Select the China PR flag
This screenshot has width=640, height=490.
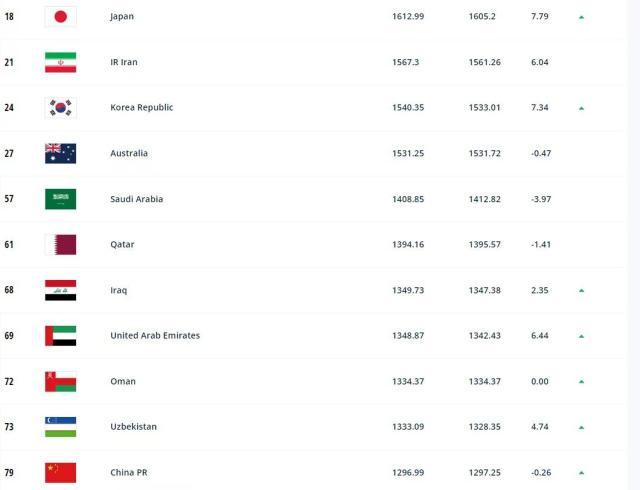[60, 472]
